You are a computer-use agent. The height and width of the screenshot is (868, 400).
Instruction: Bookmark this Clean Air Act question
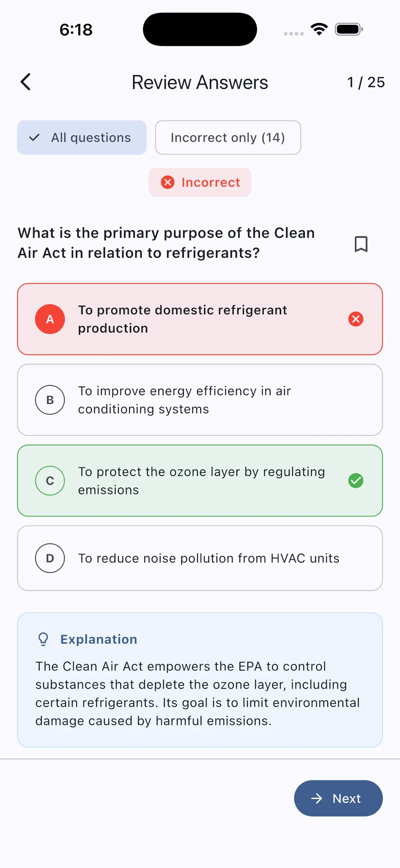coord(361,244)
